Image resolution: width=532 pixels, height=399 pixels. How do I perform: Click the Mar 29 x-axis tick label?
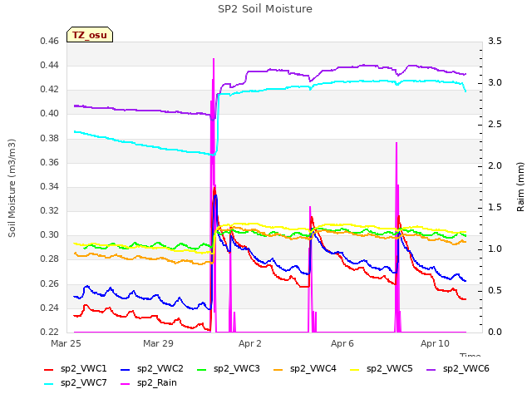[158, 343]
